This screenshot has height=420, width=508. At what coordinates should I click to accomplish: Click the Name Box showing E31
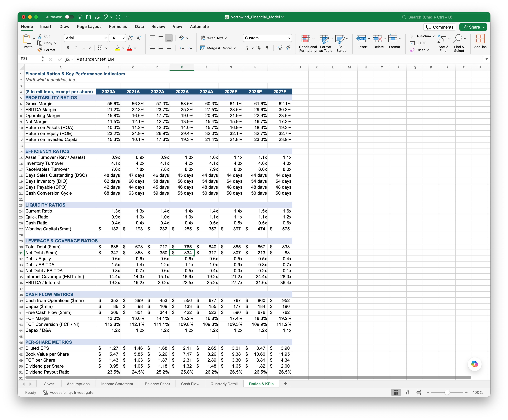(x=30, y=59)
